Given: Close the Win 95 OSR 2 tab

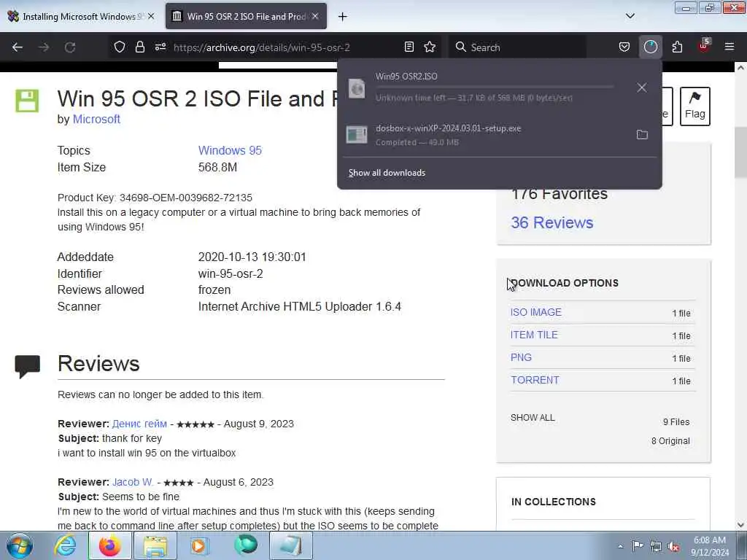Looking at the screenshot, I should 315,16.
